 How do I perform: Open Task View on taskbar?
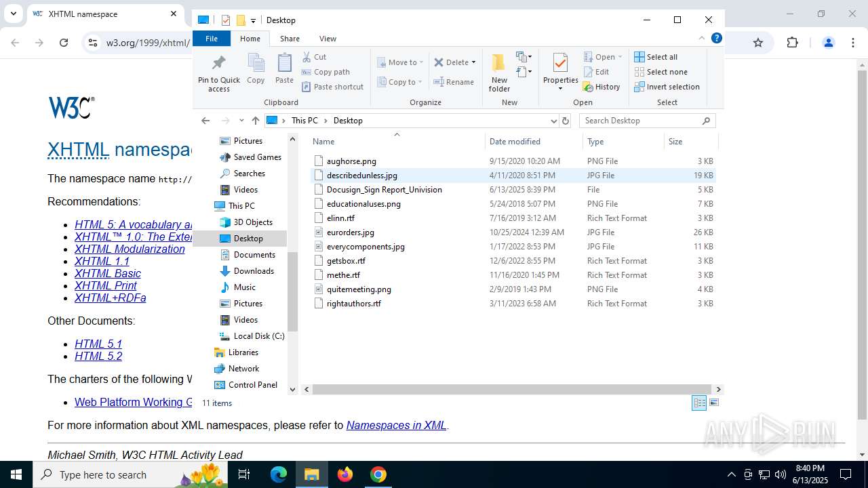(244, 474)
